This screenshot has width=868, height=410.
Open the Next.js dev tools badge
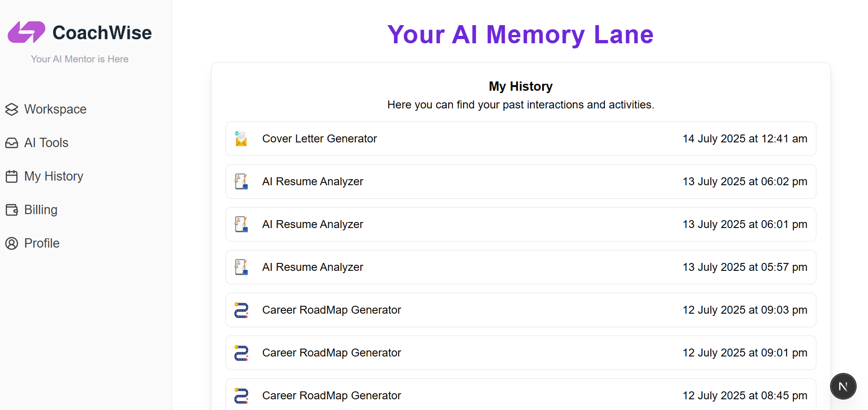coord(843,386)
